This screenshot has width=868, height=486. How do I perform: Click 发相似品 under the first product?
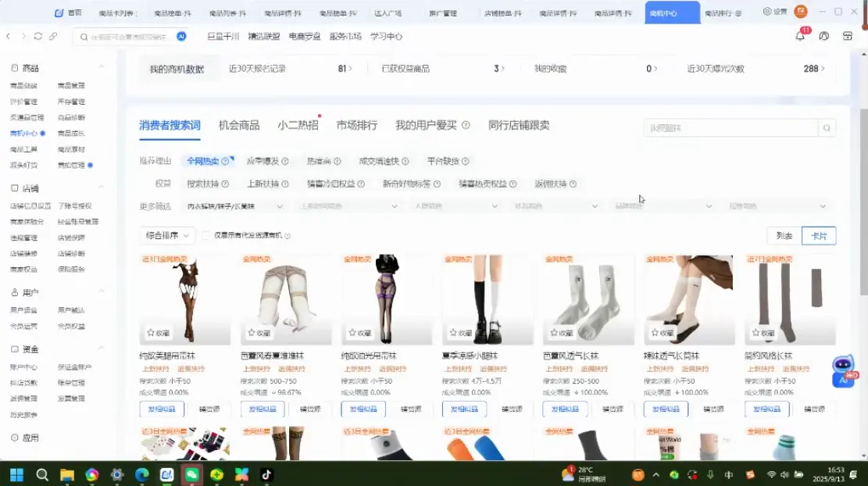pos(162,409)
